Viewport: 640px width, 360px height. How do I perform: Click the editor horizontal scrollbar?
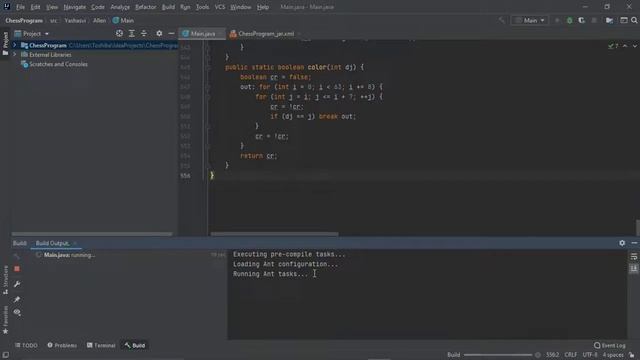tap(274, 234)
